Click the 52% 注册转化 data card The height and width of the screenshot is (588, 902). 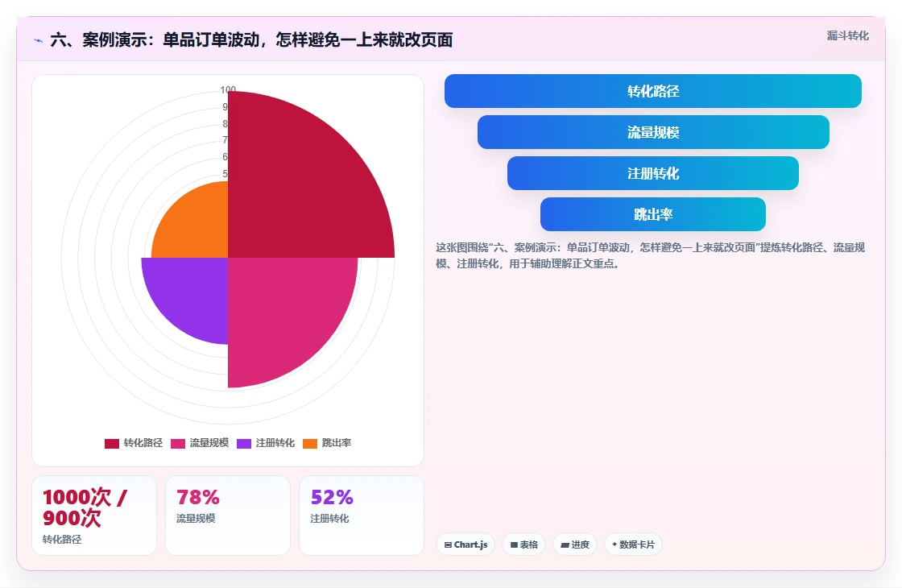(362, 516)
